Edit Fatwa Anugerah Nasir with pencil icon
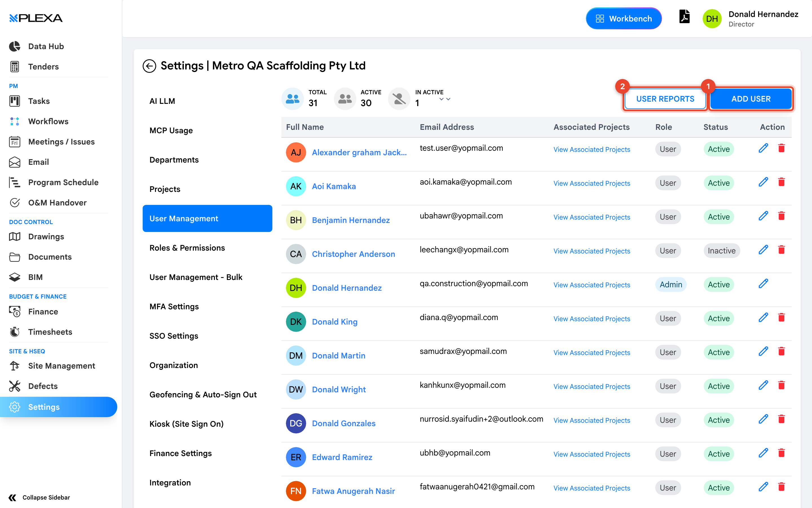The image size is (812, 508). pyautogui.click(x=763, y=487)
